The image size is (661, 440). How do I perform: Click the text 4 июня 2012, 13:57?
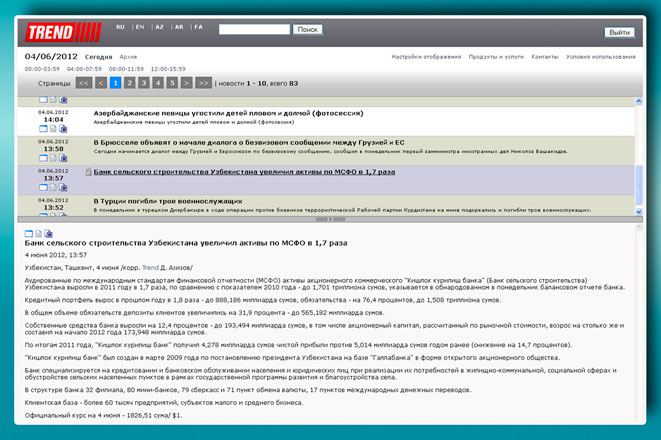tap(56, 255)
